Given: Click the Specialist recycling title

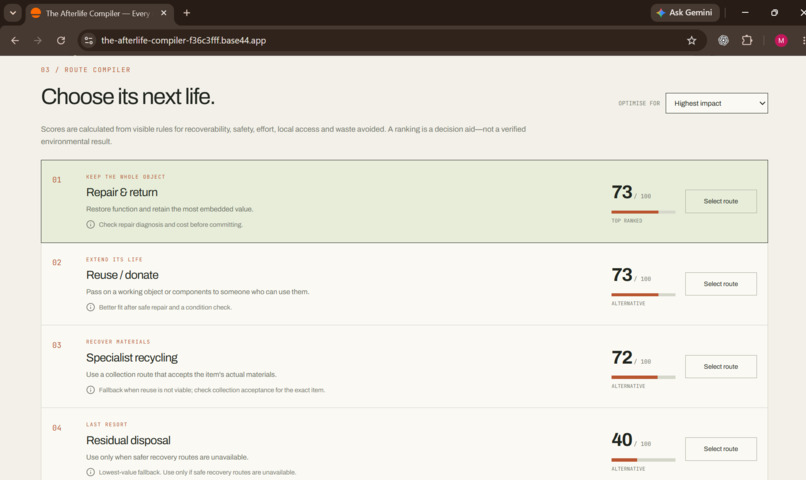Looking at the screenshot, I should coord(132,358).
